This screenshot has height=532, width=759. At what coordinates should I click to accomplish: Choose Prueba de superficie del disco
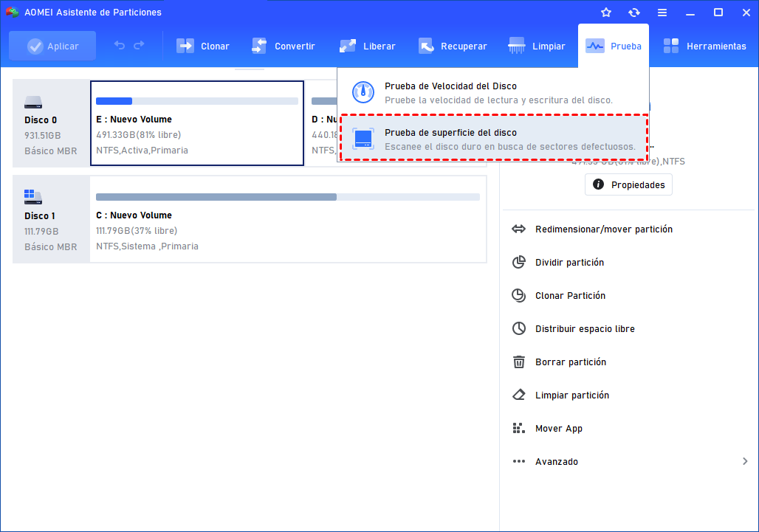[494, 139]
